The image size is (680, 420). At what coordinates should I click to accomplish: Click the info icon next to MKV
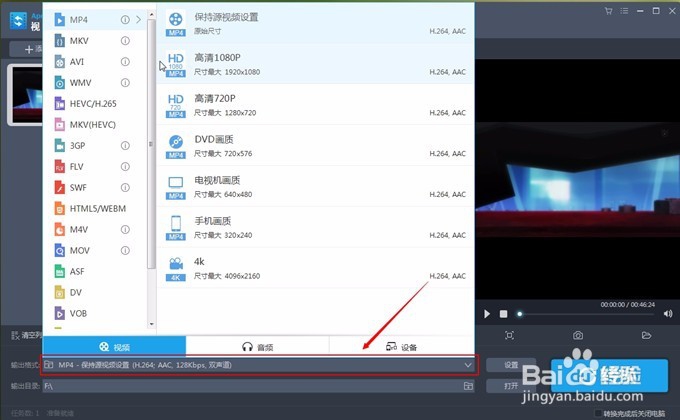[125, 41]
